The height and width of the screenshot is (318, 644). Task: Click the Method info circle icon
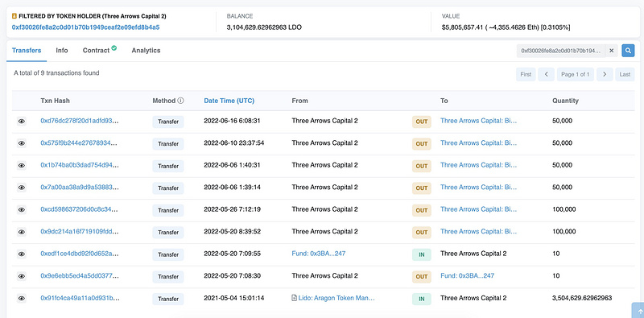180,101
